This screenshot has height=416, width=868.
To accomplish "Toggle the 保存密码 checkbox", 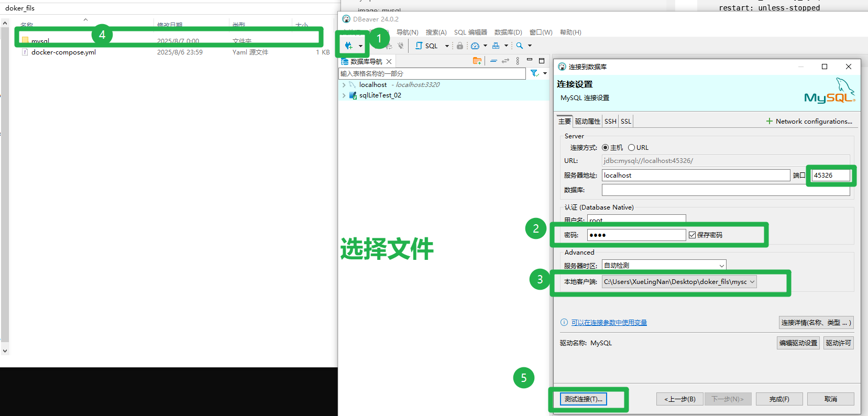I will pyautogui.click(x=692, y=235).
